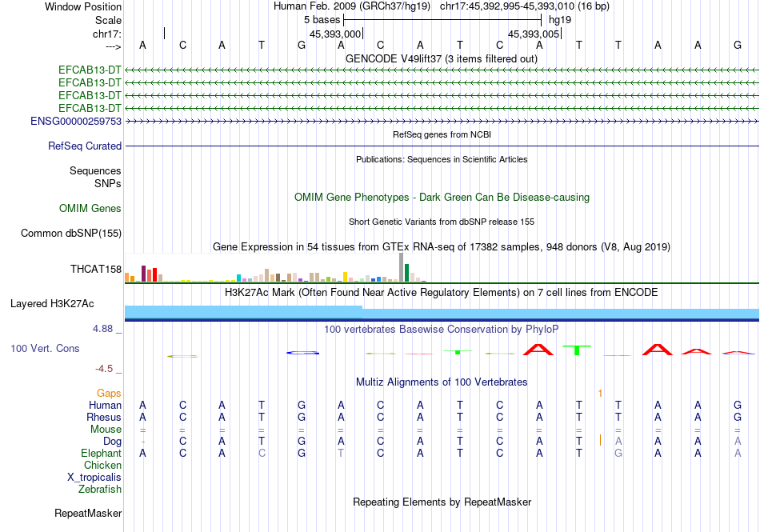The width and height of the screenshot is (760, 532).
Task: Click the THCAT158 gene expression label
Action: 96,269
